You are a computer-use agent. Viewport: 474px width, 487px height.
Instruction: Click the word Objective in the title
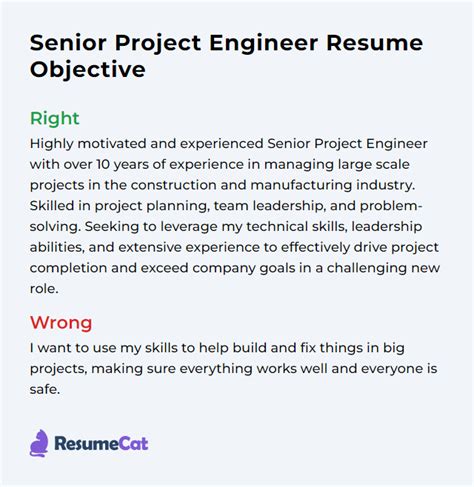point(88,69)
